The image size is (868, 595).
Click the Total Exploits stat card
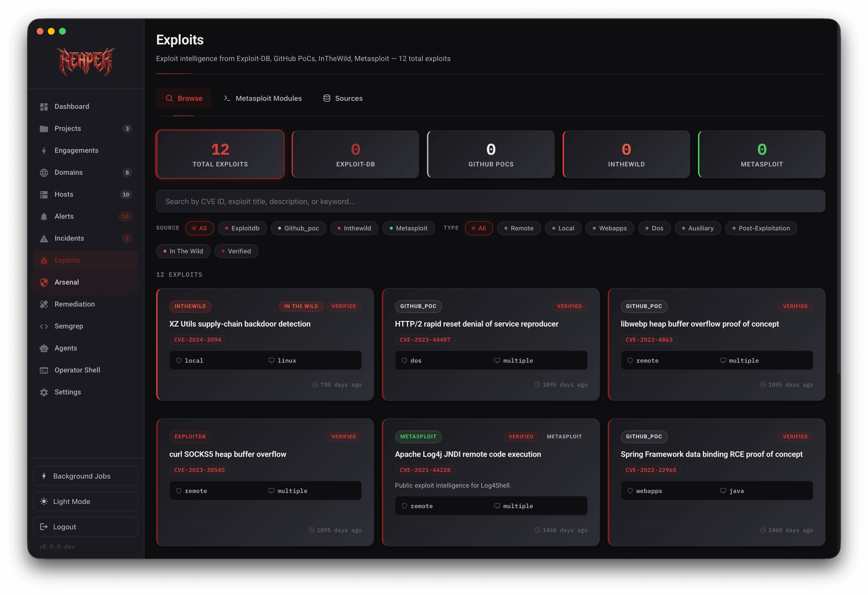(220, 154)
